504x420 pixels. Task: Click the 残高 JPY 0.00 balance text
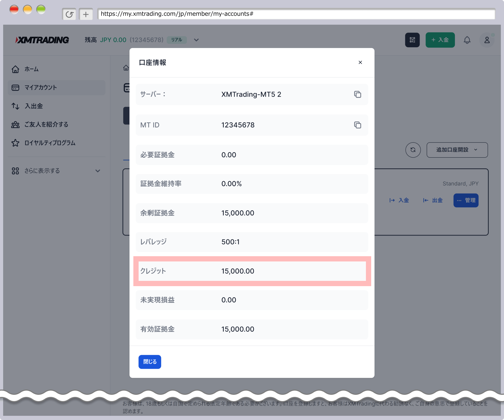[105, 40]
